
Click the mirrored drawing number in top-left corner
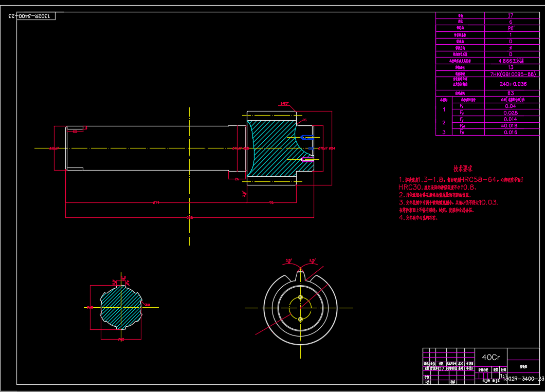[x=30, y=16]
